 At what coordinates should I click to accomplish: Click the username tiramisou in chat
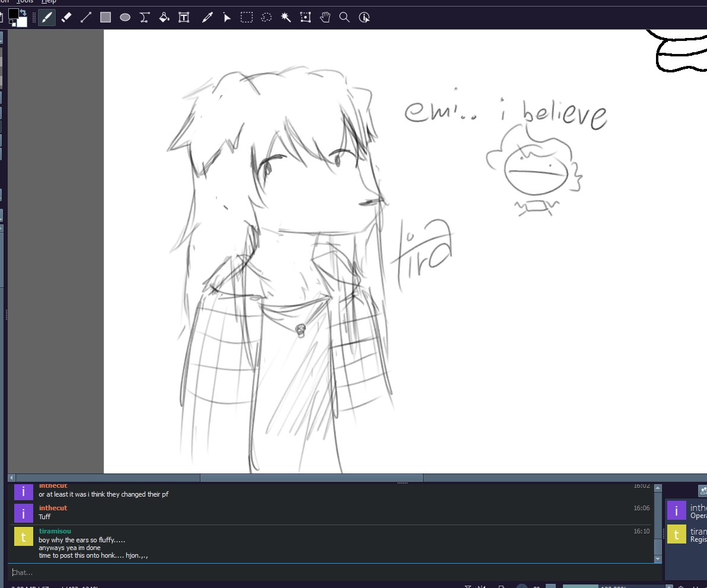(x=55, y=531)
